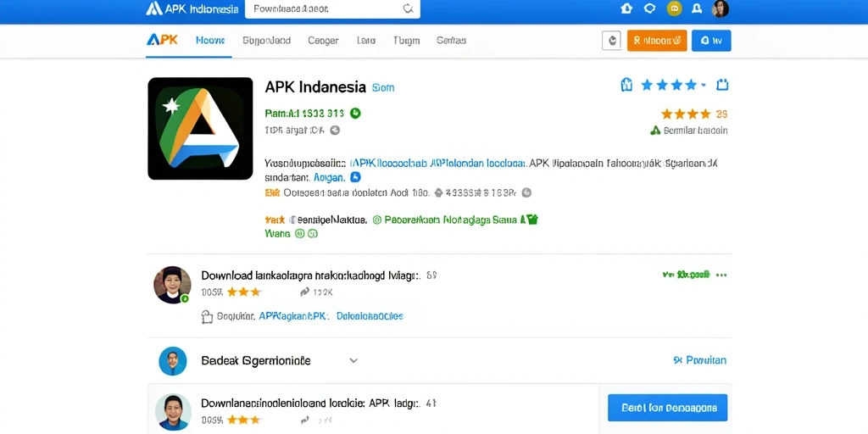Click the blue 'Powuitan' link on the right

[x=699, y=360]
